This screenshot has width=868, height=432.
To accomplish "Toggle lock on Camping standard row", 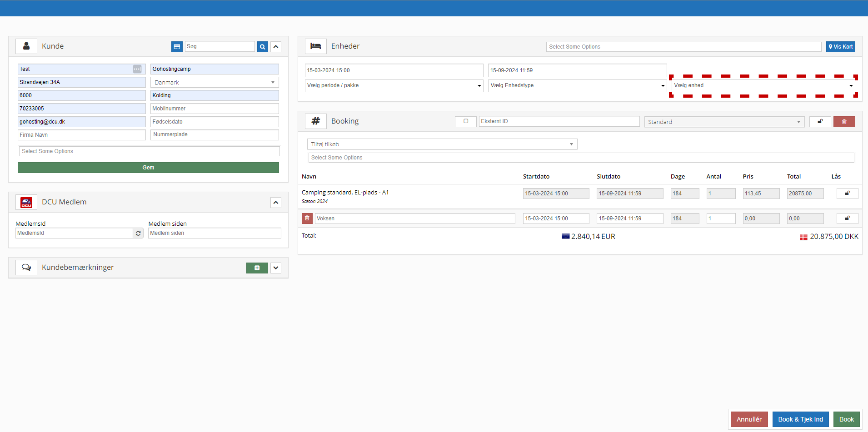I will point(847,194).
